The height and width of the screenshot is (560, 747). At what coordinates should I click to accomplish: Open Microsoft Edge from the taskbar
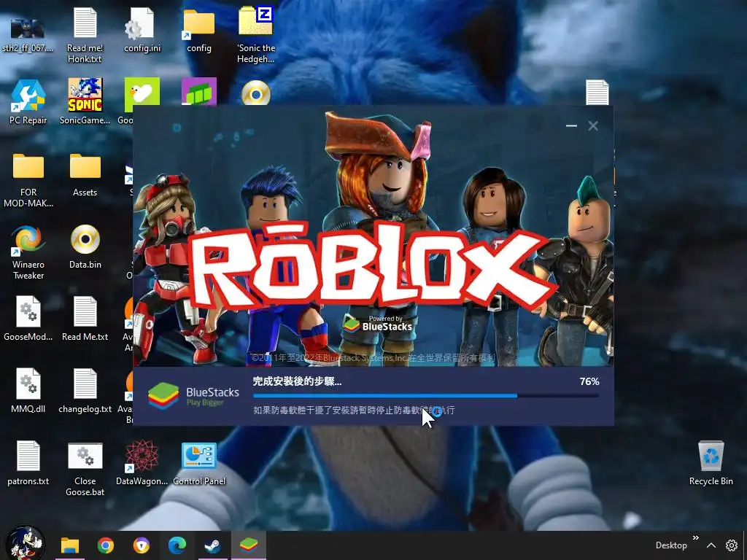pos(177,545)
